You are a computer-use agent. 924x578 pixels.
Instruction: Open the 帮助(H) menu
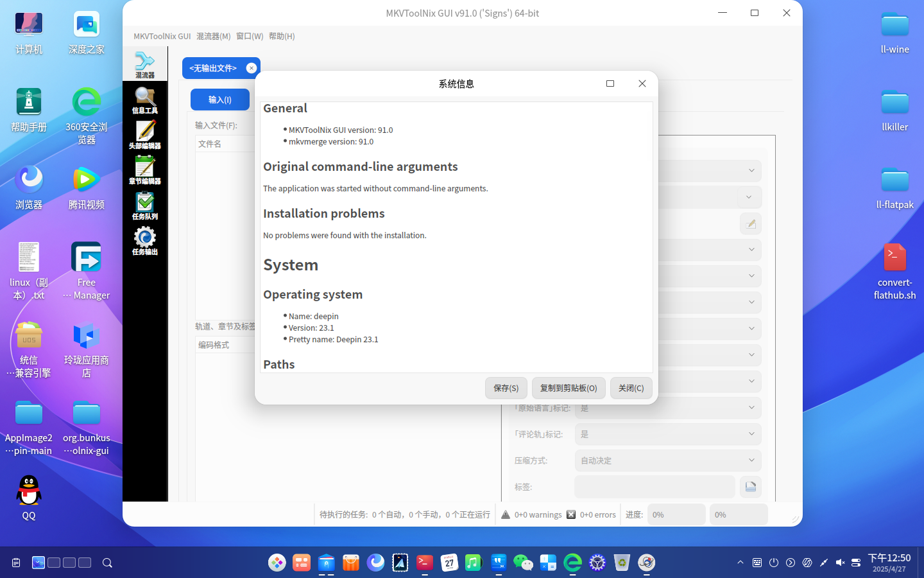282,37
